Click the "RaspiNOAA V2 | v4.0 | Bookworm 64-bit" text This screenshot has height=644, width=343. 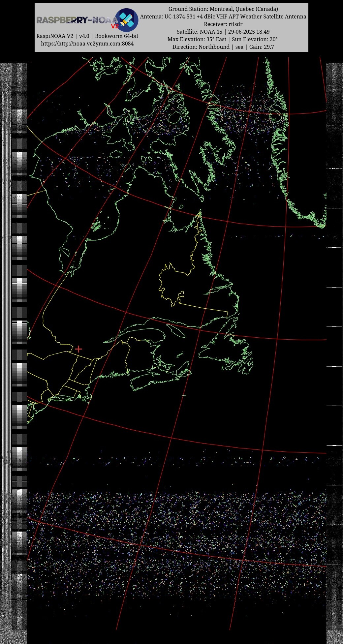[87, 36]
